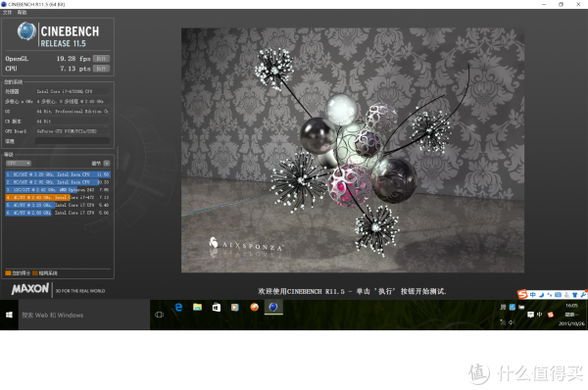This screenshot has width=588, height=390.
Task: Click the Sogou soft keyboard icon
Action: tap(558, 295)
